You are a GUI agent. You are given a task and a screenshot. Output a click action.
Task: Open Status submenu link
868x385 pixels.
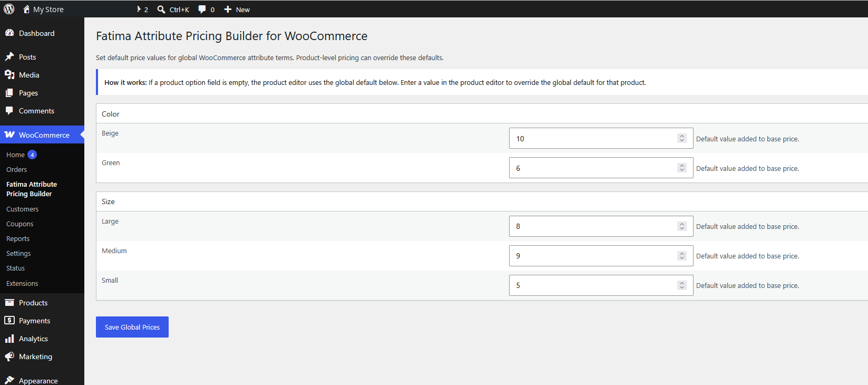pos(15,268)
